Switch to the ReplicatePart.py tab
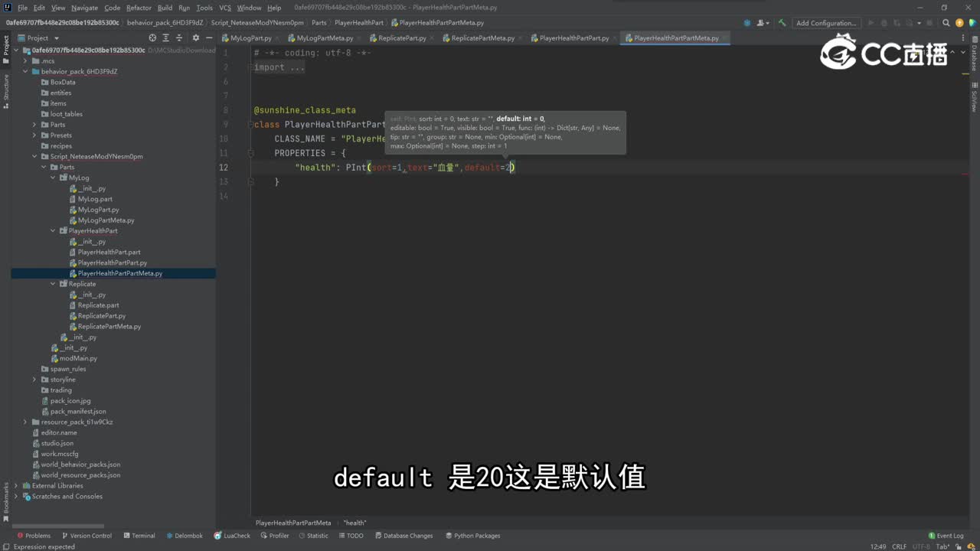980x551 pixels. (401, 37)
